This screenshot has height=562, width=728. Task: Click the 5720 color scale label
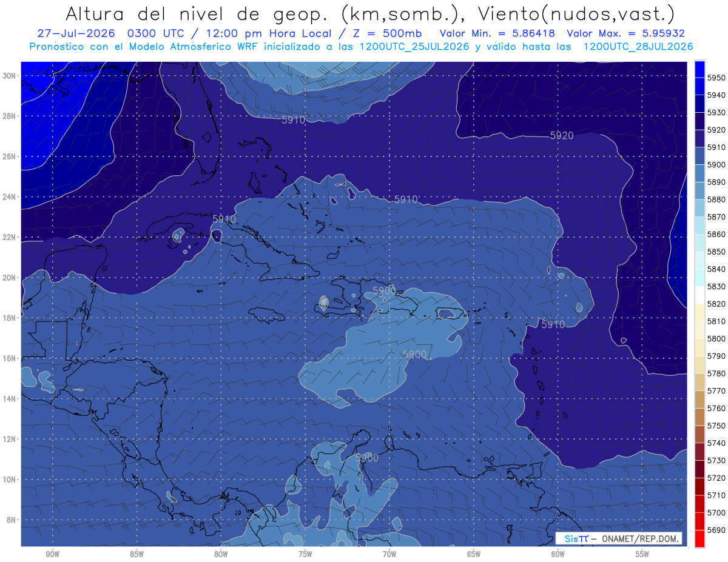coord(716,478)
